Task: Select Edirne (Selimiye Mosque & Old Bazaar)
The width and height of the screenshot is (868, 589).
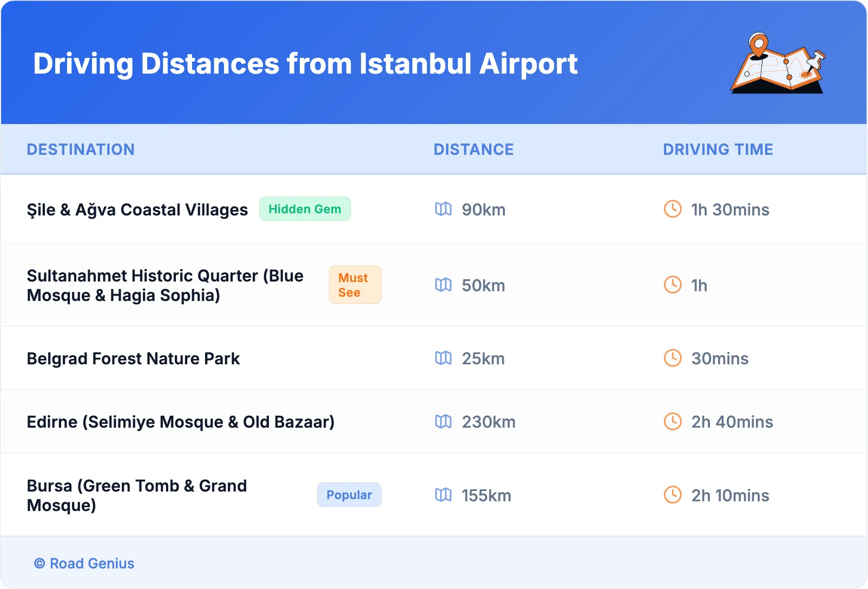Action: pyautogui.click(x=181, y=422)
